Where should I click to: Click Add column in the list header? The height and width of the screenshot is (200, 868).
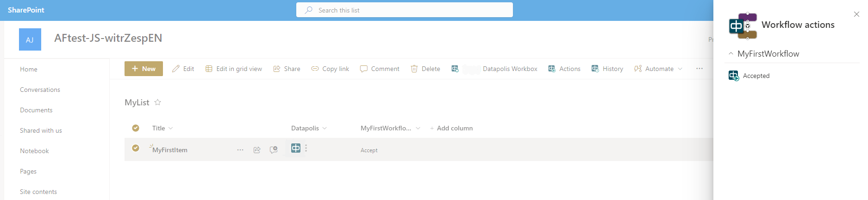point(451,129)
